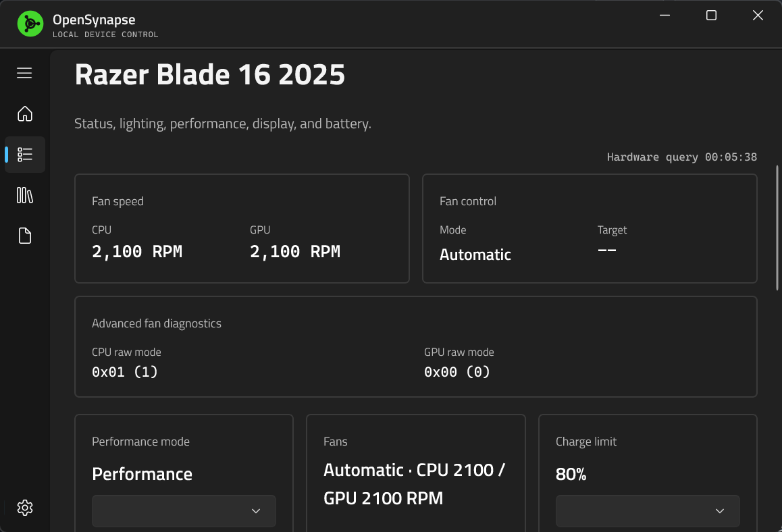The image size is (782, 532).
Task: Open the library books sidebar icon
Action: point(24,195)
